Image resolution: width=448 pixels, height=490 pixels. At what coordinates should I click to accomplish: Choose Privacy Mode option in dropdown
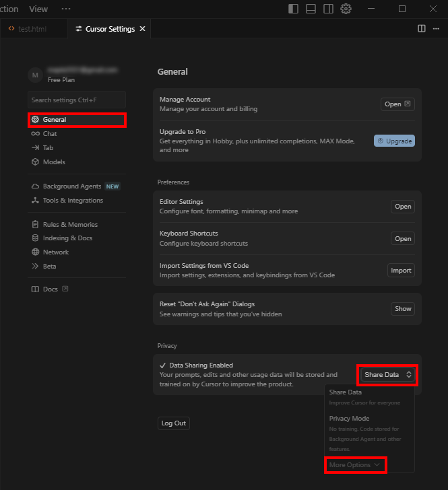click(x=369, y=433)
